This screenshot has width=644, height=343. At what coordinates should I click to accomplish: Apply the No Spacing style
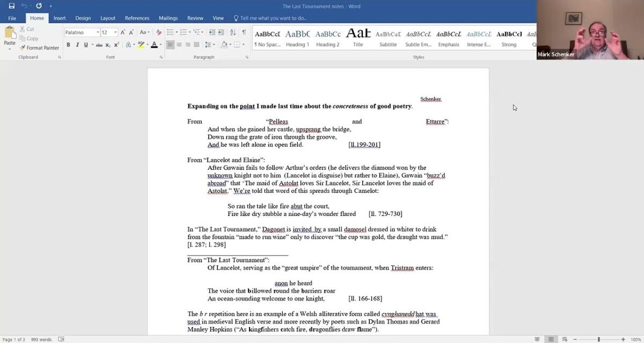point(268,39)
